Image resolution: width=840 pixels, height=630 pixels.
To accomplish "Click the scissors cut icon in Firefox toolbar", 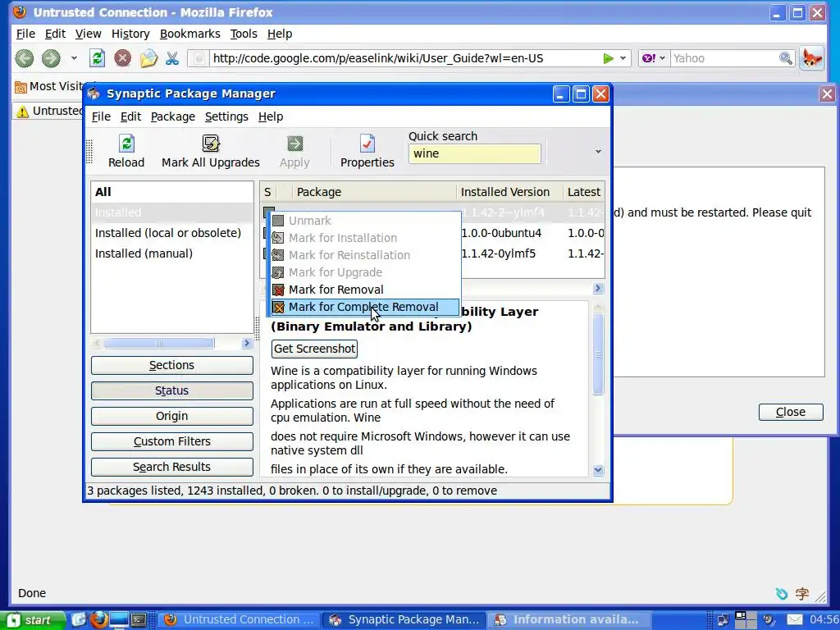I will point(172,58).
